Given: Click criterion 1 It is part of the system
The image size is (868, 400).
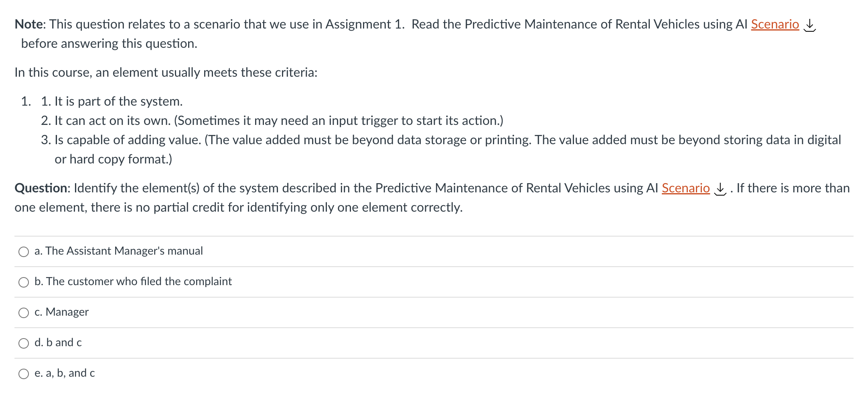Looking at the screenshot, I should 112,101.
